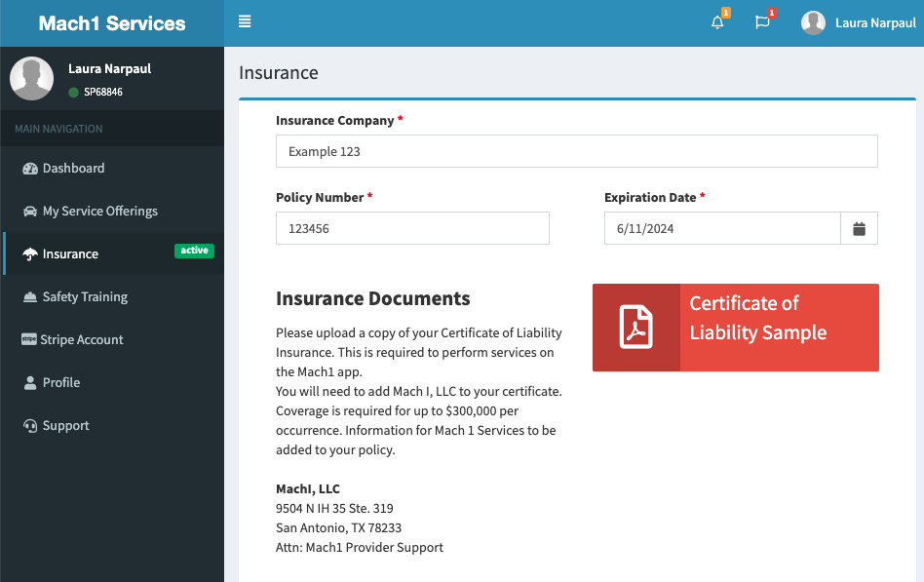924x582 pixels.
Task: Click the Support headset icon
Action: (x=30, y=426)
